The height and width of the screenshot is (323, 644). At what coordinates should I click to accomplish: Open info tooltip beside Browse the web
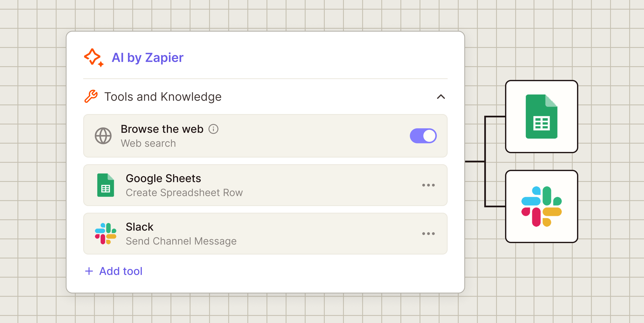tap(213, 129)
